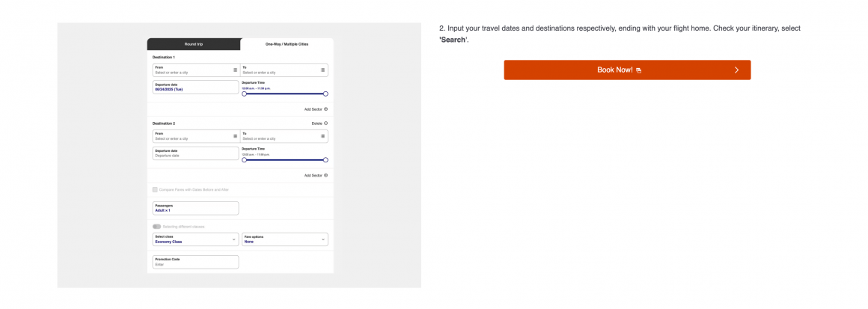This screenshot has height=309, width=868.
Task: Click the Destination 2 To city list icon
Action: [x=323, y=136]
